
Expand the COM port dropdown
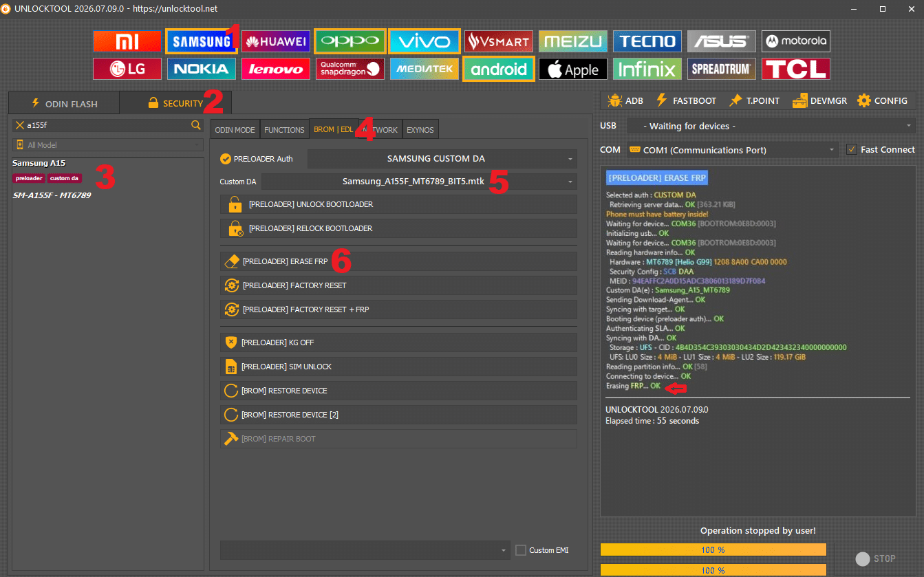733,150
